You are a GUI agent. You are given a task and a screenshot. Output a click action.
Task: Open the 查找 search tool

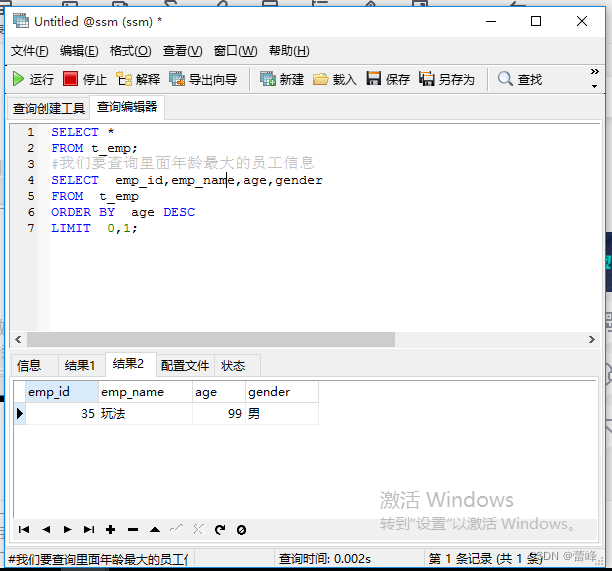(519, 79)
